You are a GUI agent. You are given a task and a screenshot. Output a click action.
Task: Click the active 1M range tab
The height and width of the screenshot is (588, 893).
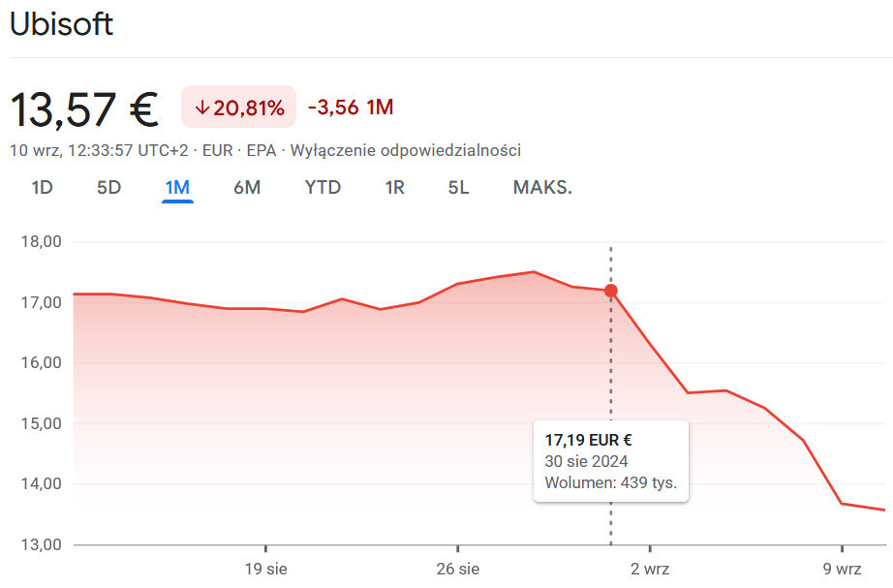(177, 187)
